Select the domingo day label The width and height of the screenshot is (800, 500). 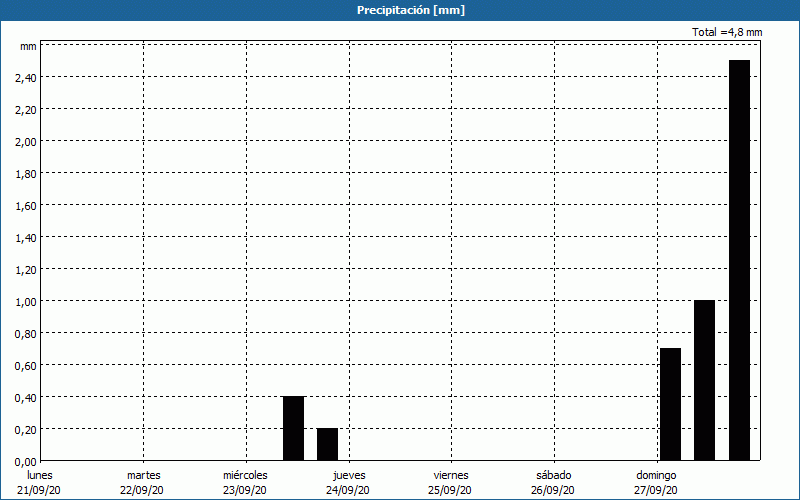(x=656, y=476)
